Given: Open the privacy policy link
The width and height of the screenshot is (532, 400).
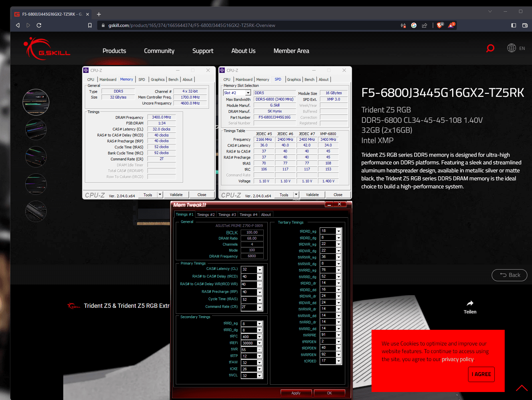Looking at the screenshot, I should pyautogui.click(x=457, y=359).
